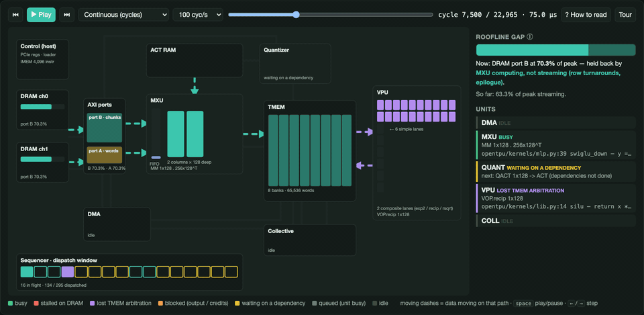Click the port B chunks block
644x315 pixels.
(x=105, y=128)
